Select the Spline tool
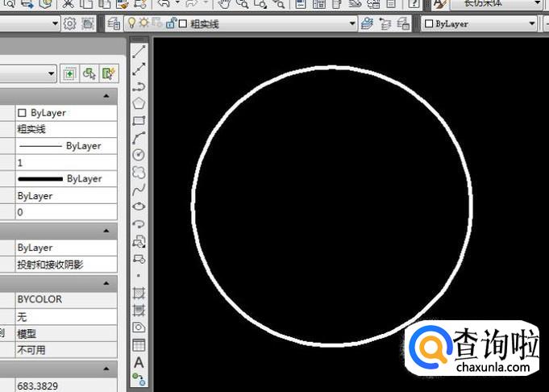Image resolution: width=549 pixels, height=392 pixels. pos(139,190)
